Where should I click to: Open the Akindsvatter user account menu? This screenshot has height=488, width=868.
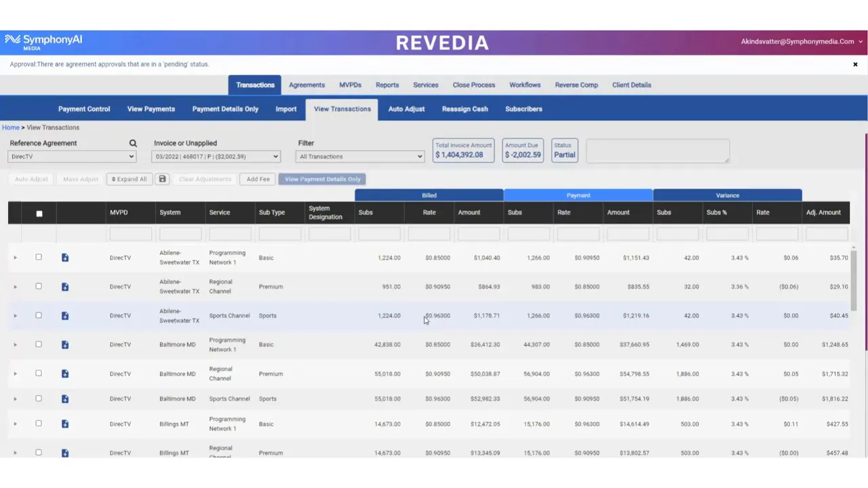pos(802,41)
